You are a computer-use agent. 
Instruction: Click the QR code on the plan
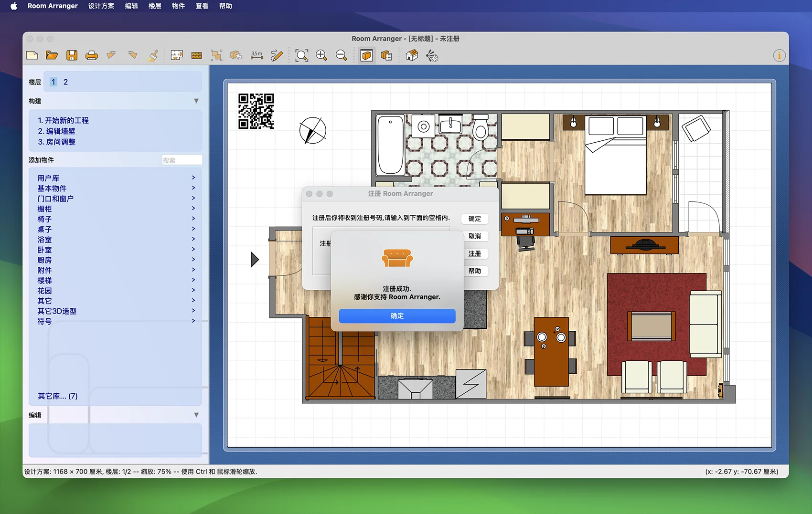pos(256,111)
